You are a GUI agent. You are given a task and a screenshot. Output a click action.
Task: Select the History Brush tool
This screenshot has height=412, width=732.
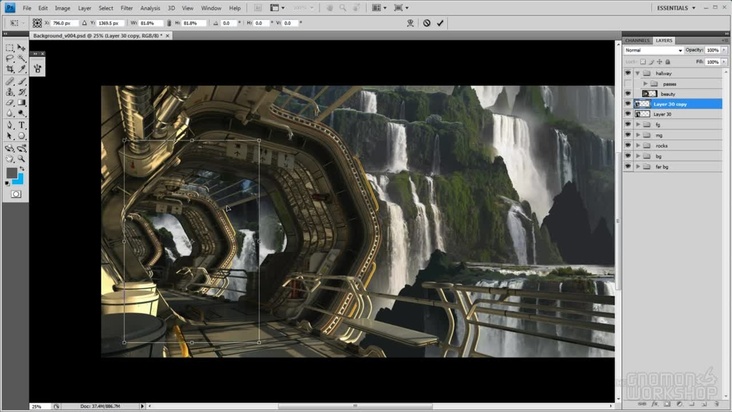[21, 92]
